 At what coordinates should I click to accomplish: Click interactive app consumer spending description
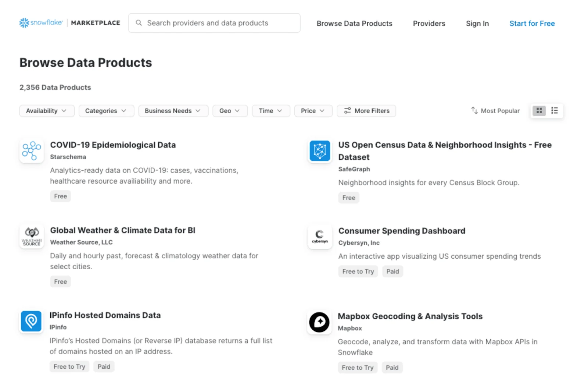point(439,256)
